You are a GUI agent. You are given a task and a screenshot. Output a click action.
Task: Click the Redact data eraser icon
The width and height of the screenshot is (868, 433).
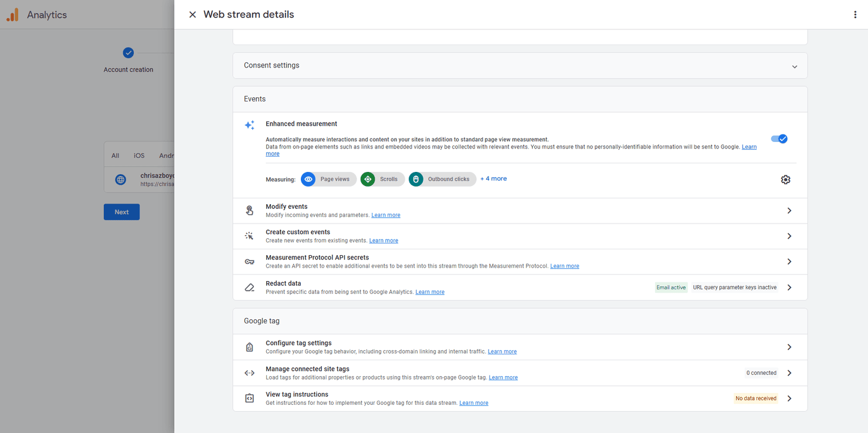[x=249, y=287]
